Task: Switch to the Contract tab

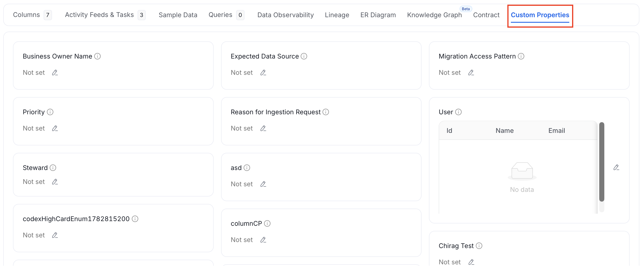Action: (x=486, y=15)
